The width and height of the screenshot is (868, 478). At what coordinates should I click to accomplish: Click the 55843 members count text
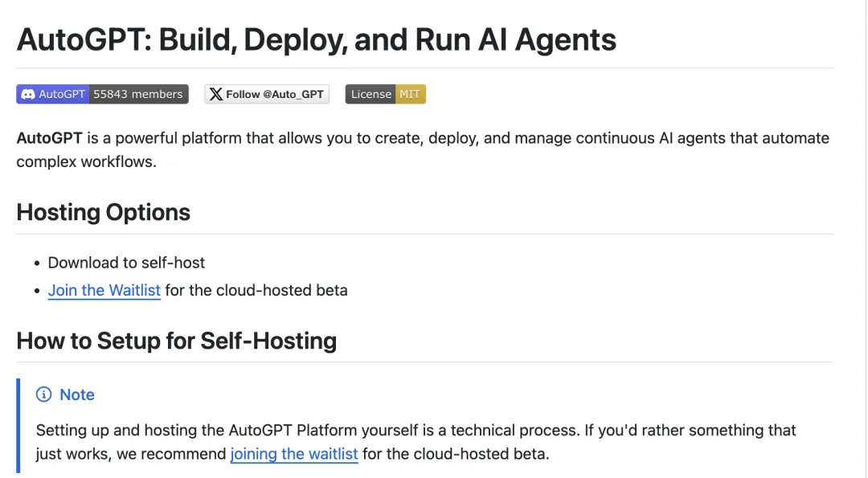click(x=138, y=94)
